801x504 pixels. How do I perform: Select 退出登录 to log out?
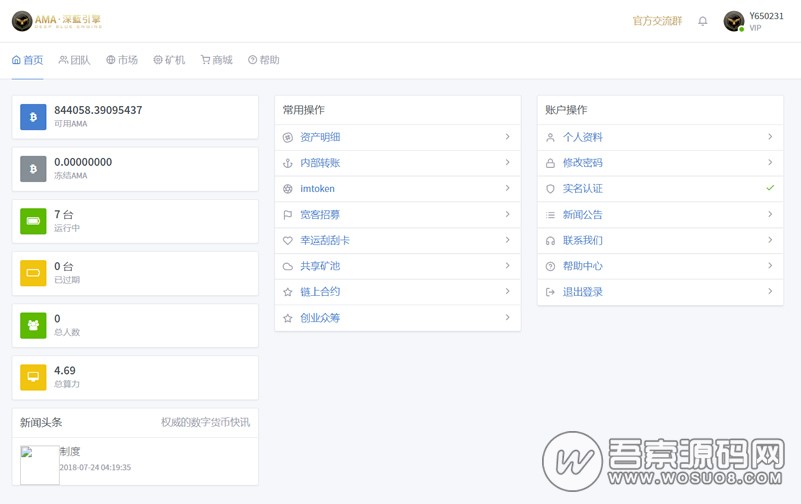(582, 292)
